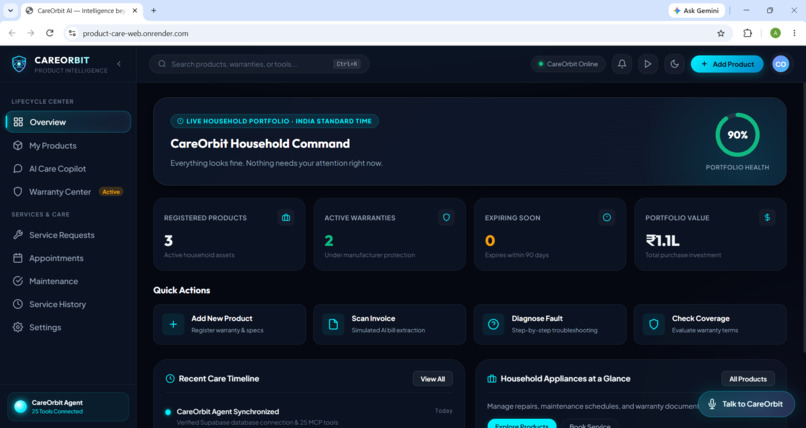Click the Household Appliances briefcase icon
806x428 pixels.
pyautogui.click(x=491, y=379)
